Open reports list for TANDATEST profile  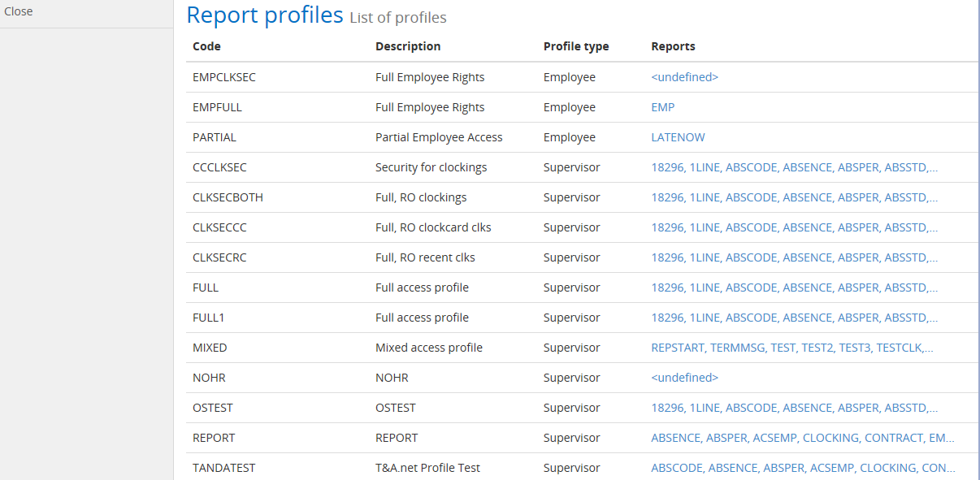tap(802, 468)
